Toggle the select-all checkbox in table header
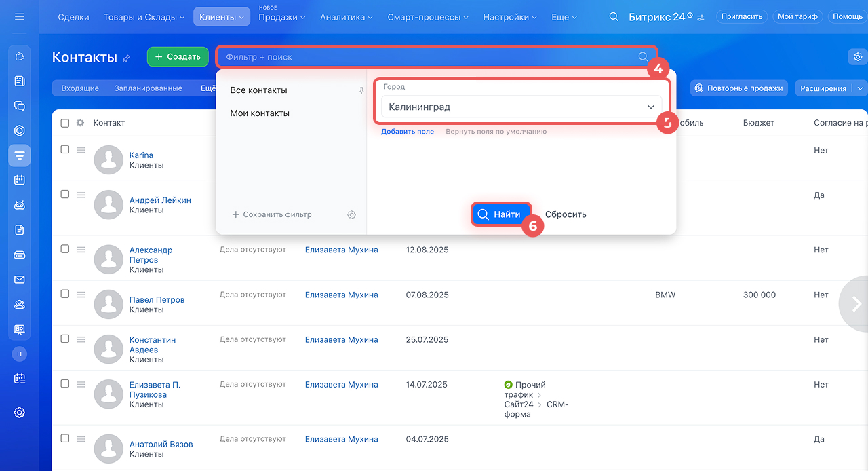 click(65, 123)
